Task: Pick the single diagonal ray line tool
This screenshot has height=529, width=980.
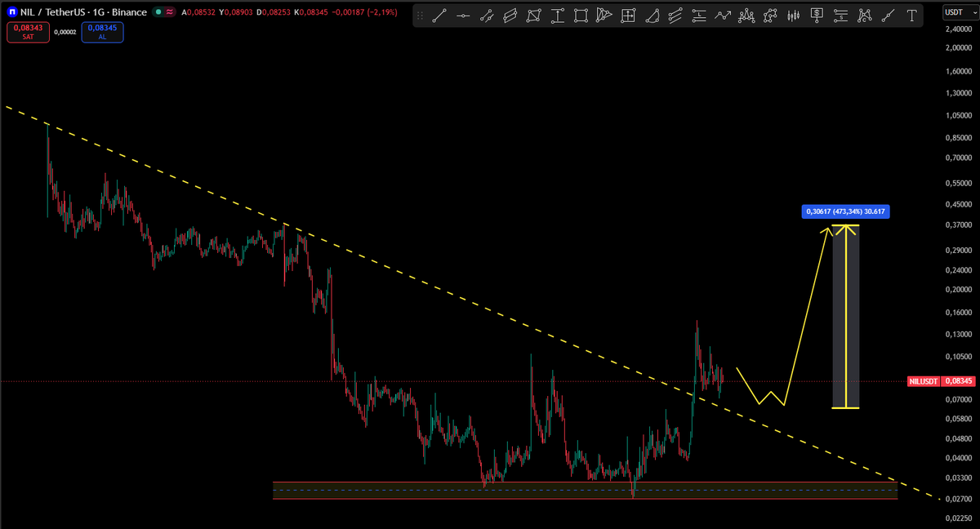Action: pos(889,15)
